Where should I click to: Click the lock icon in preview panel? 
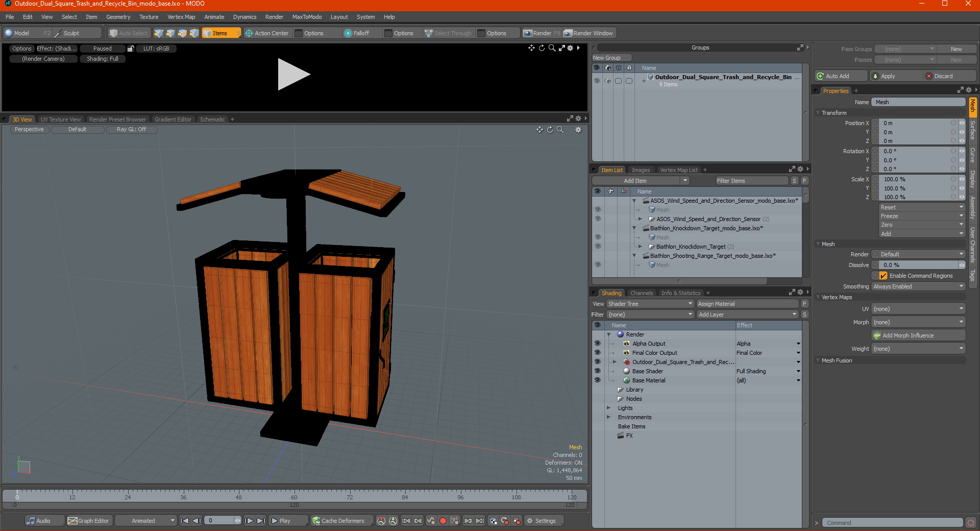[x=131, y=49]
